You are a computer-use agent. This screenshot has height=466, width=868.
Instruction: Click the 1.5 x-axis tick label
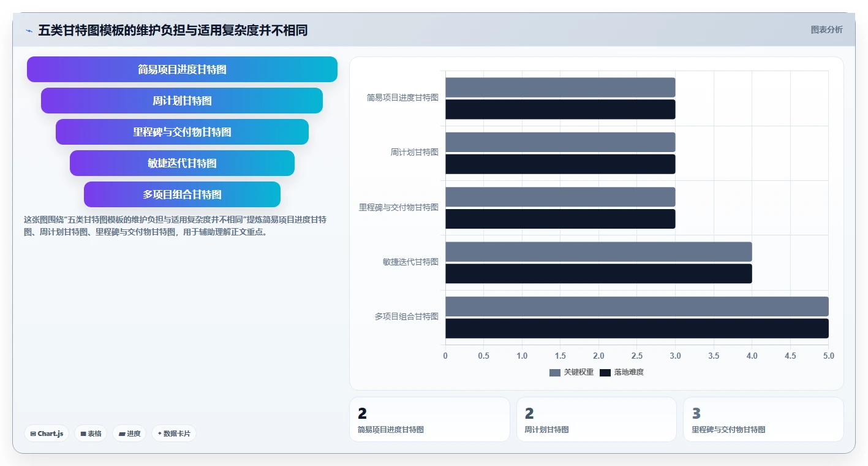point(560,356)
